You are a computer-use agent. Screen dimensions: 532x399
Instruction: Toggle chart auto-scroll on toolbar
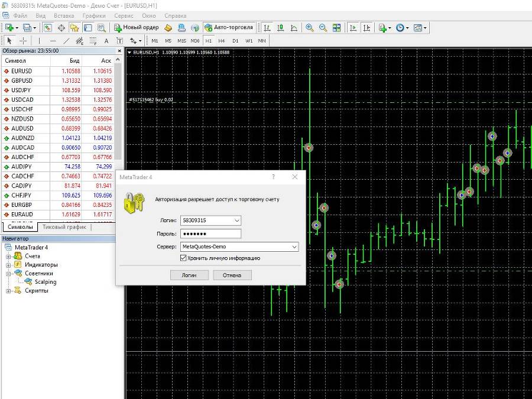353,27
